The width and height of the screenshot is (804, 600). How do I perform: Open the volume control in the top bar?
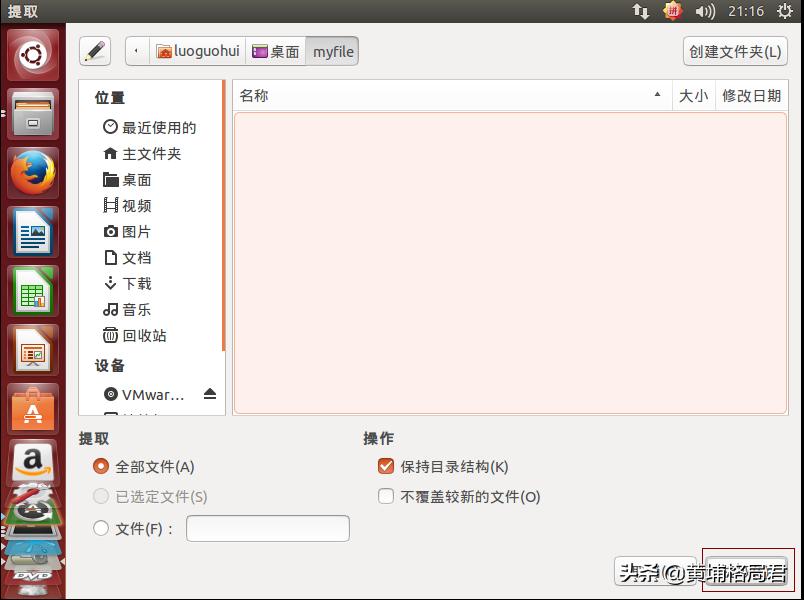[x=706, y=12]
